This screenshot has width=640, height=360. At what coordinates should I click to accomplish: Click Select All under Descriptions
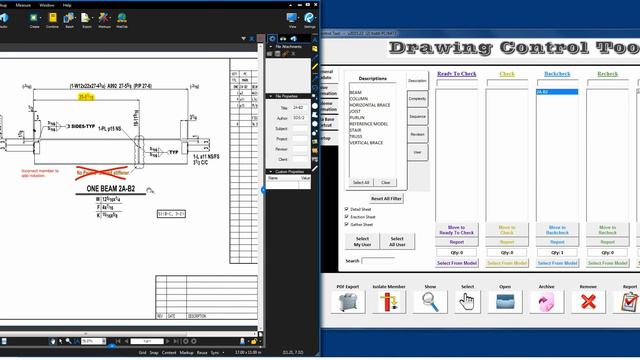(x=361, y=182)
